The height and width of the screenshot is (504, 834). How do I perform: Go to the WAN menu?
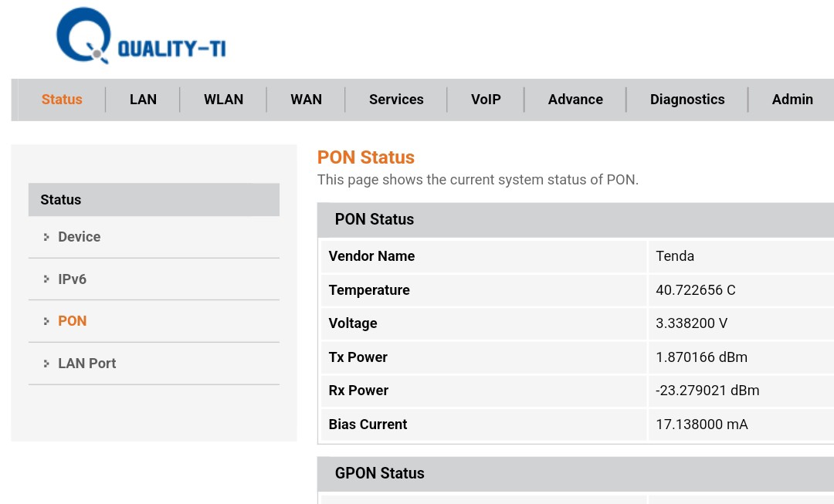[x=306, y=100]
